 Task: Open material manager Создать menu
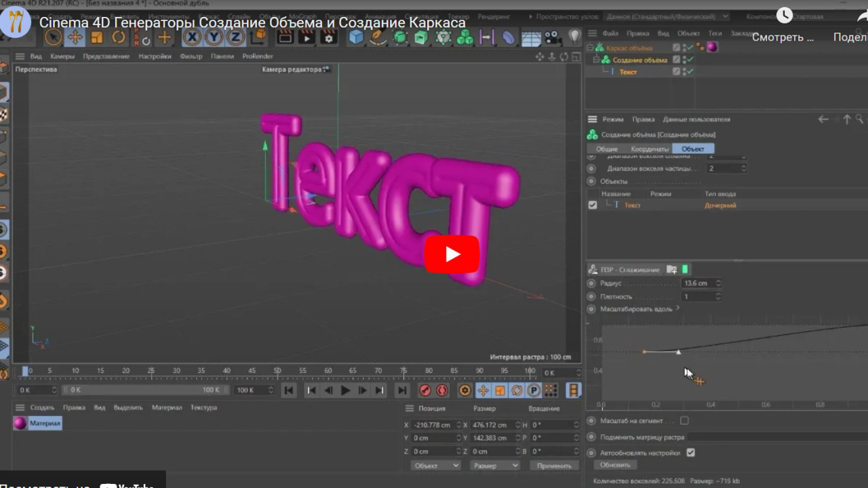click(x=42, y=407)
